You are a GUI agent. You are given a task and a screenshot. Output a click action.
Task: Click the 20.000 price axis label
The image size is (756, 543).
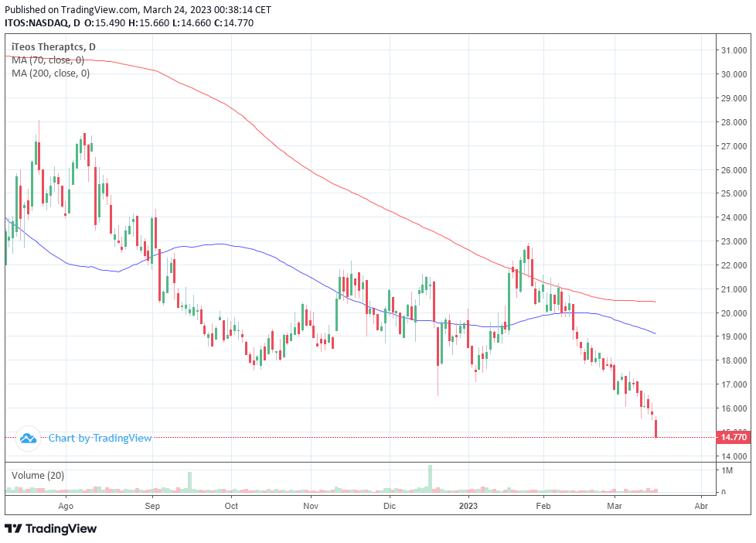734,312
